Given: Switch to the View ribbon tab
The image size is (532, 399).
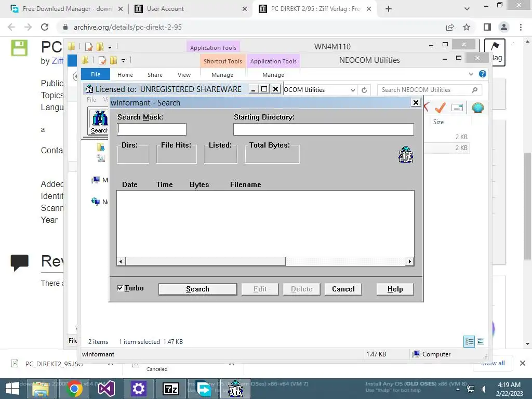Looking at the screenshot, I should 184,75.
